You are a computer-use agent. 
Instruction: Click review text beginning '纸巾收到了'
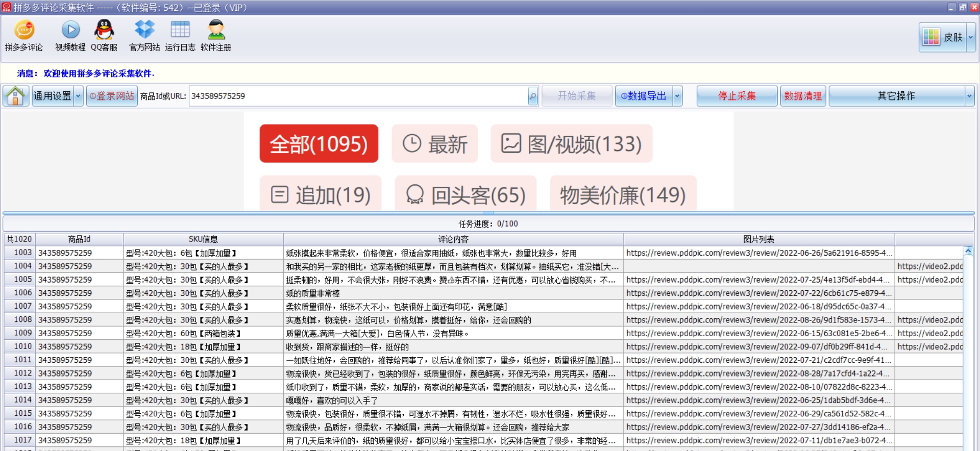coord(450,387)
